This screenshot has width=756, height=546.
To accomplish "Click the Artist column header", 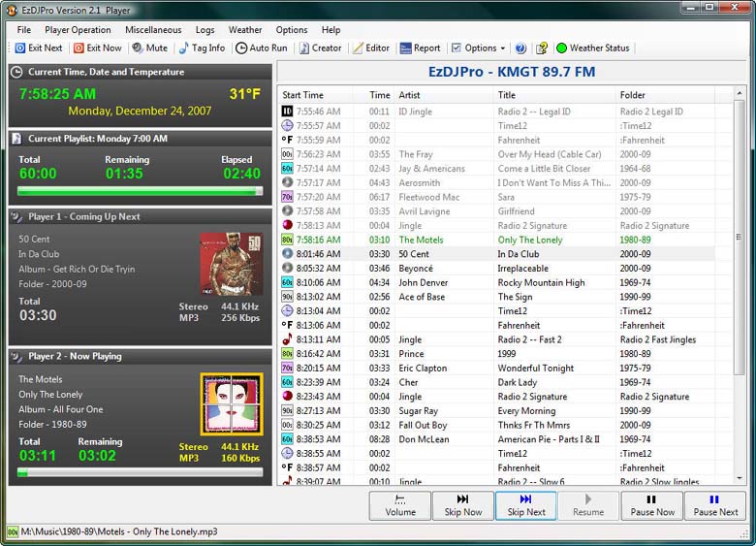I will point(444,95).
